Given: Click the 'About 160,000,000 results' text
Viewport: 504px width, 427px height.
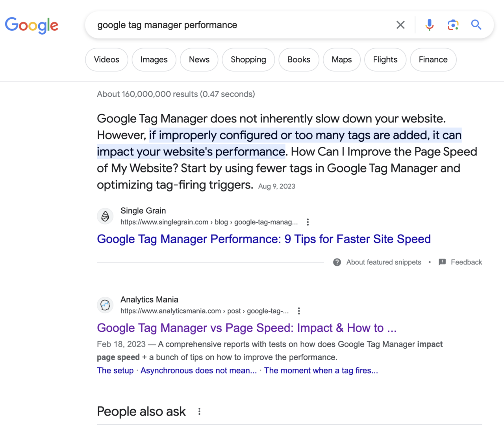Looking at the screenshot, I should (x=176, y=94).
